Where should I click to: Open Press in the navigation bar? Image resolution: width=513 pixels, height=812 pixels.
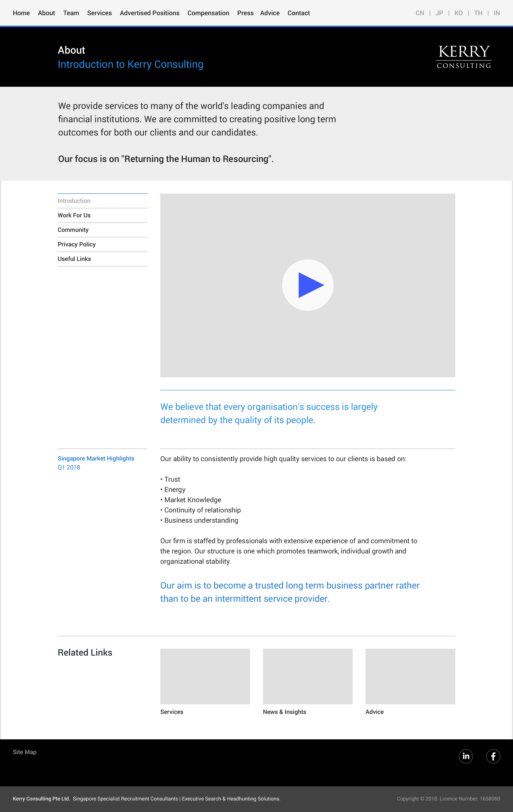(x=245, y=13)
